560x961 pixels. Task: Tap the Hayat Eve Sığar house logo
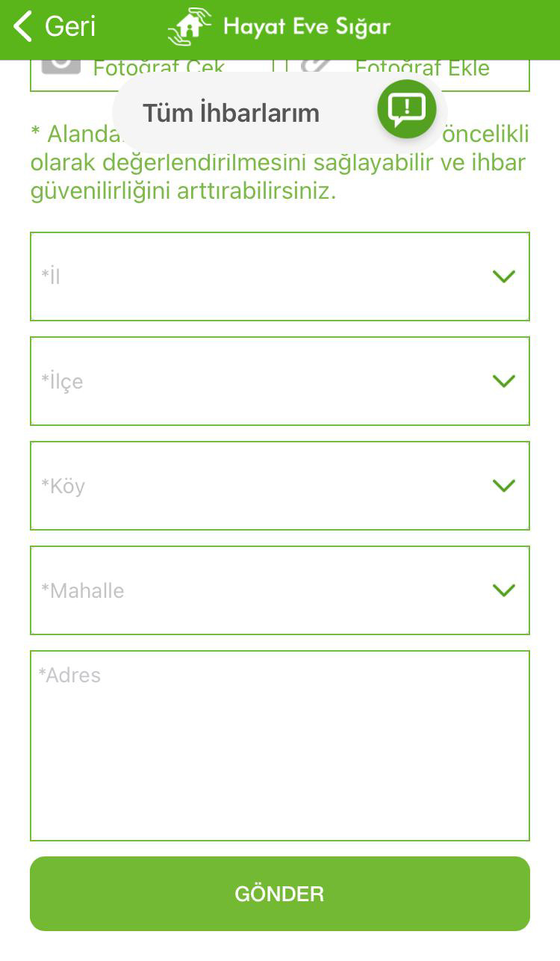[190, 27]
